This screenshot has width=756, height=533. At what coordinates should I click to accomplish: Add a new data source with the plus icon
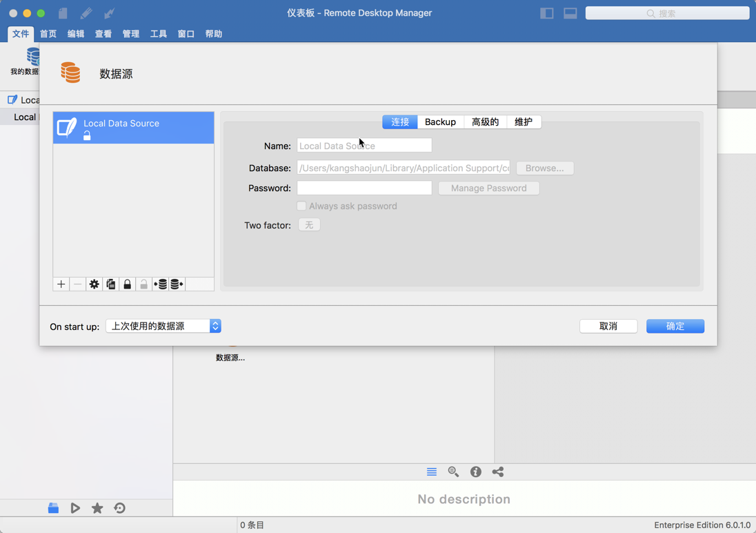61,284
